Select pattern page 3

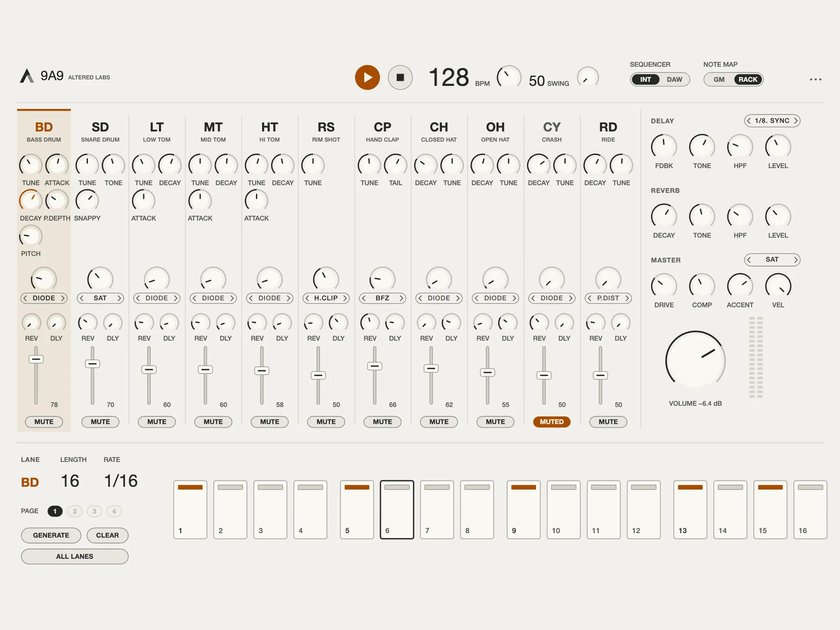(x=94, y=511)
